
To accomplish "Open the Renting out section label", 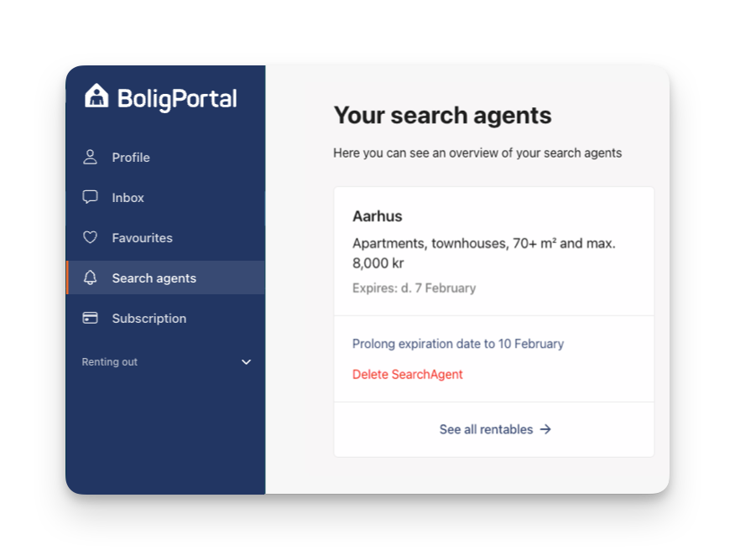I will tap(110, 362).
